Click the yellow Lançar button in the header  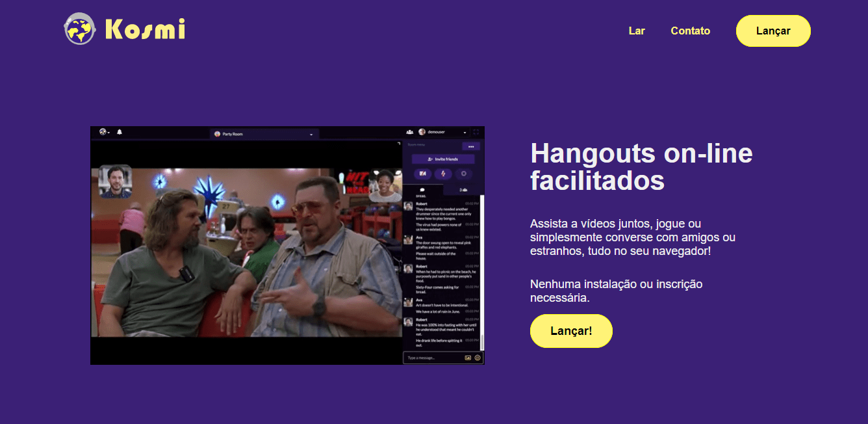(773, 31)
